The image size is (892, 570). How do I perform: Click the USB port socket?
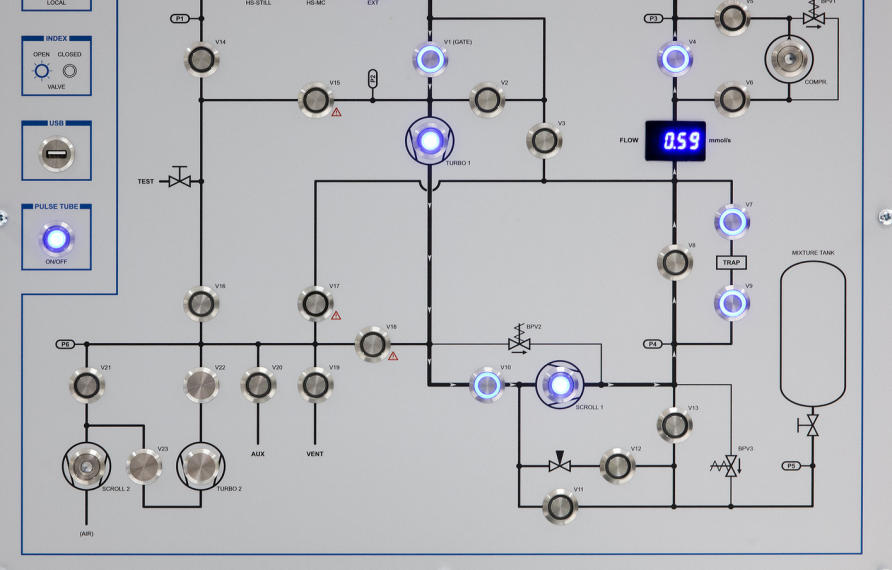coord(56,154)
